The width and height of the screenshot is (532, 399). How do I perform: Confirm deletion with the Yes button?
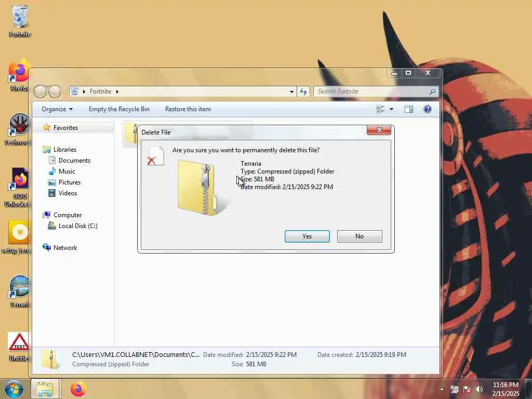pyautogui.click(x=307, y=236)
